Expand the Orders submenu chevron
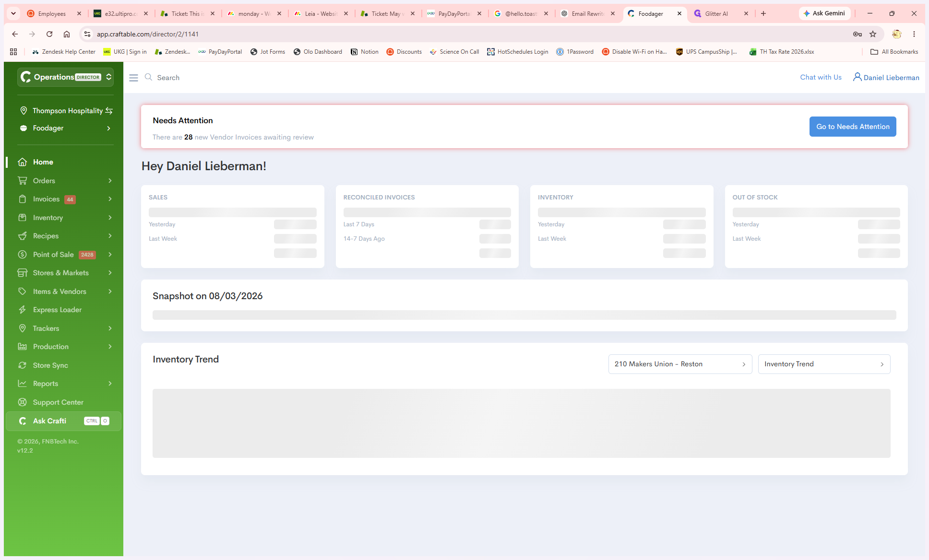The height and width of the screenshot is (560, 929). 110,181
